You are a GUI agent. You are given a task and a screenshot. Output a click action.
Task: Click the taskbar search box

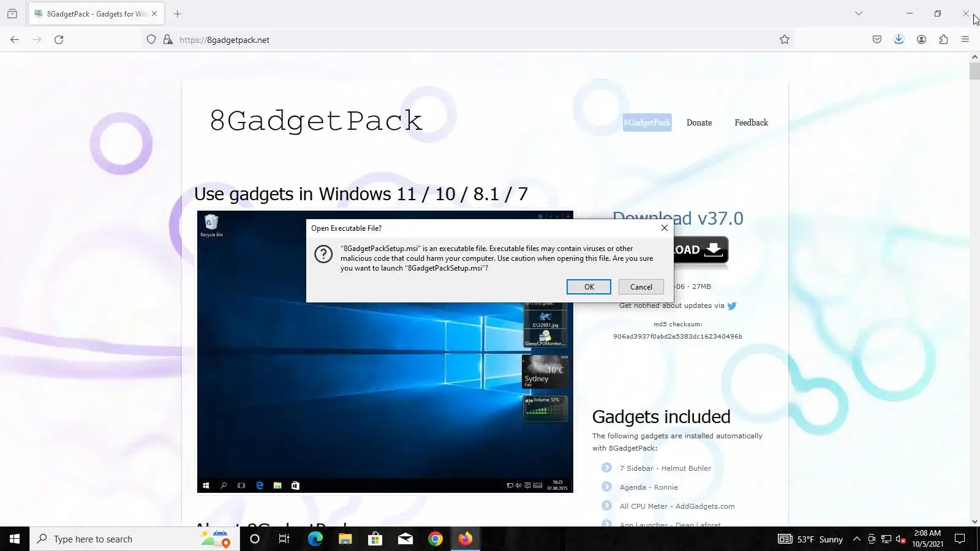pyautogui.click(x=135, y=539)
